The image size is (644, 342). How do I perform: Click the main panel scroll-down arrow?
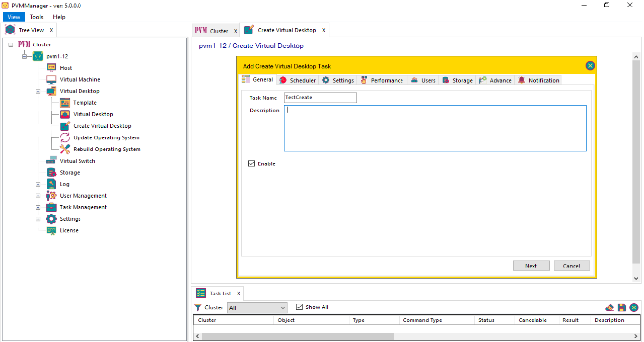(636, 278)
